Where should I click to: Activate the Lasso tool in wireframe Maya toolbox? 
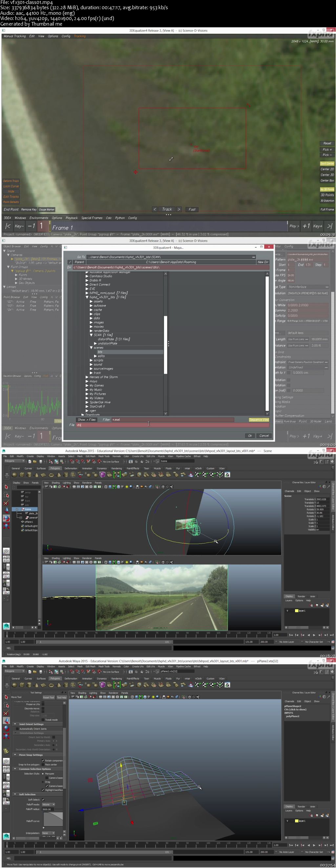coord(6,705)
